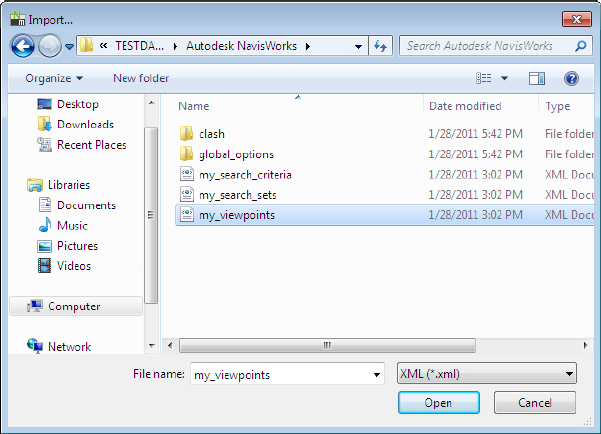The height and width of the screenshot is (434, 601).
Task: Open Videos library in the sidebar
Action: tap(74, 266)
